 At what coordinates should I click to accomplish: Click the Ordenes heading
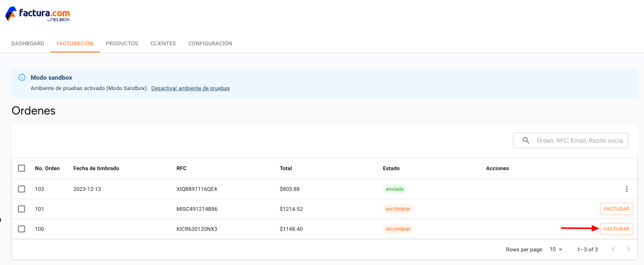pos(33,111)
